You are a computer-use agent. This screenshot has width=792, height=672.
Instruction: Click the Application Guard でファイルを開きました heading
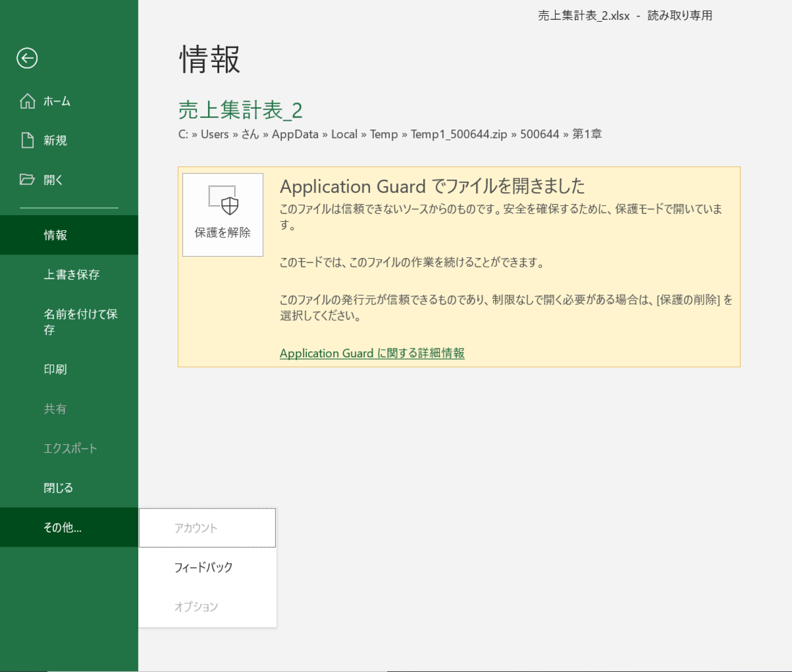432,186
